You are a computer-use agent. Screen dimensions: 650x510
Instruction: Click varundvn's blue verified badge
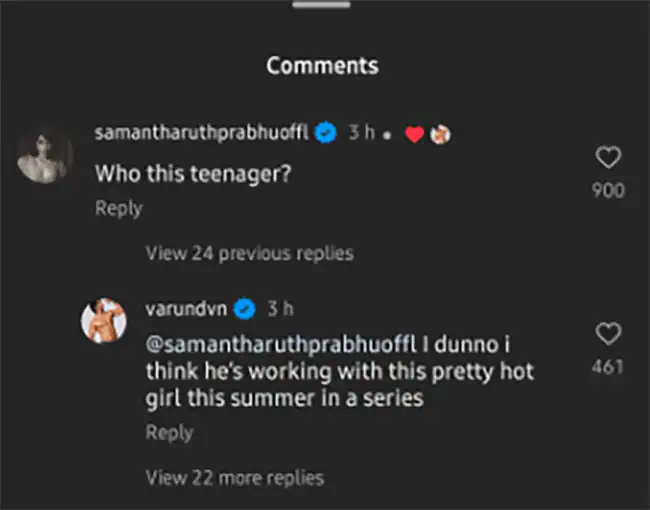(x=245, y=309)
